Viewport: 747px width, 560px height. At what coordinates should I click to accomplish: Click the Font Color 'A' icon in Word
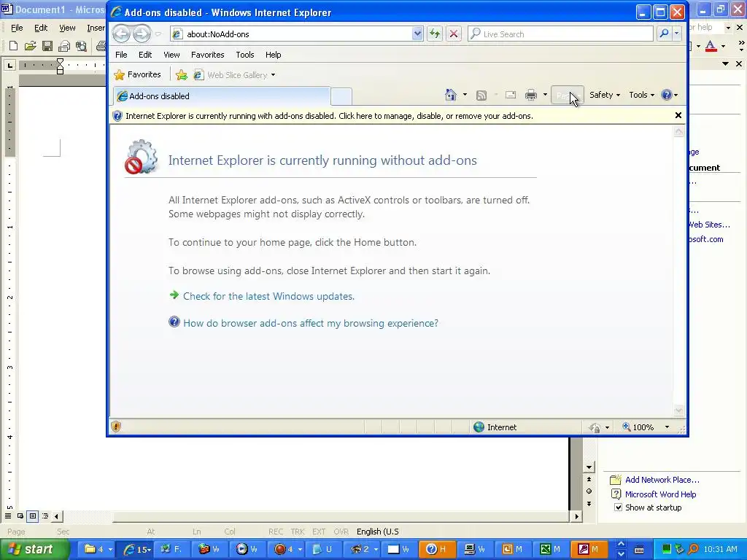pyautogui.click(x=711, y=46)
